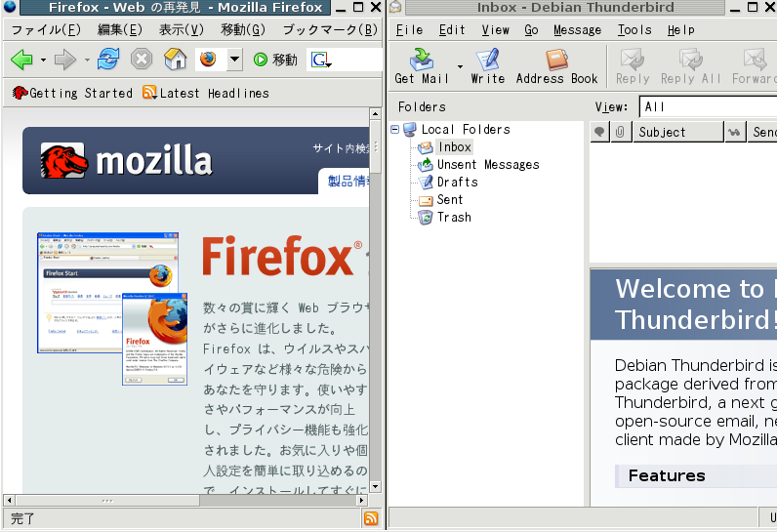Screen dimensions: 777x532
Task: Click Get Mail in Thunderbird
Action: pyautogui.click(x=422, y=65)
